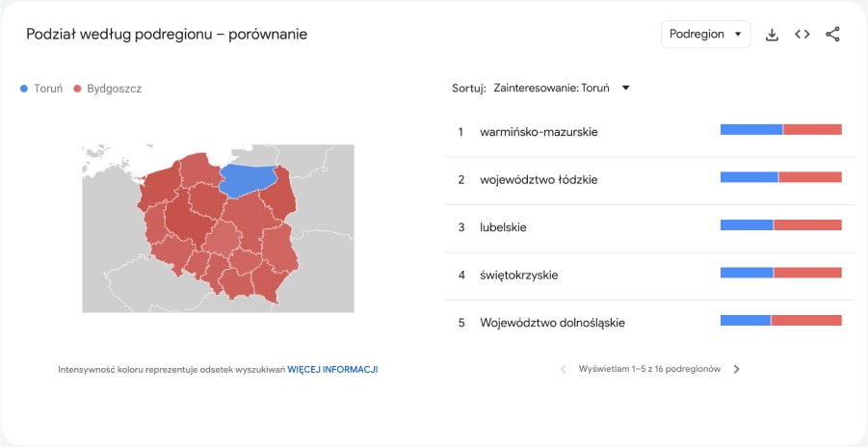
Task: Click the lubelskie comparison bar
Action: (780, 225)
